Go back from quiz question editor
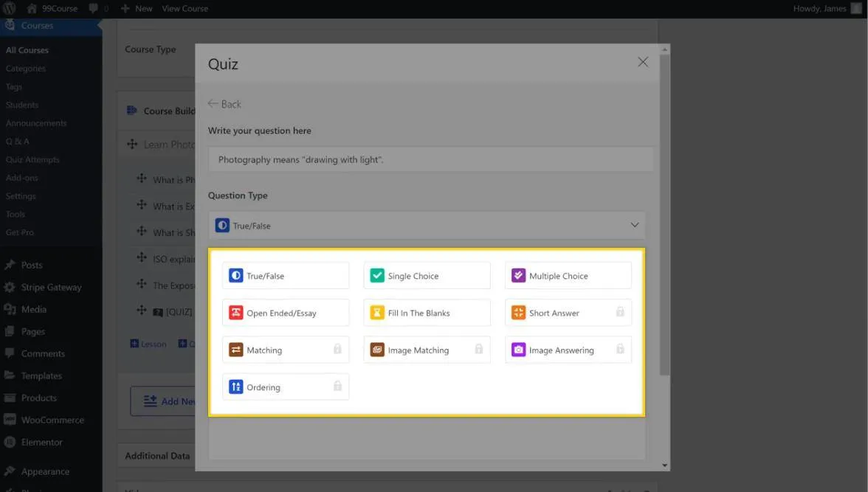Image resolution: width=868 pixels, height=492 pixels. (224, 104)
